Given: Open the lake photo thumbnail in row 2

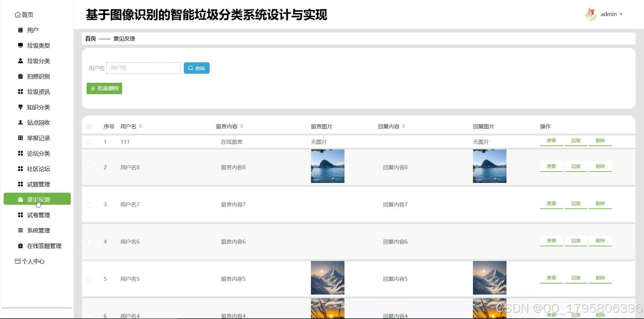Looking at the screenshot, I should click(x=327, y=166).
